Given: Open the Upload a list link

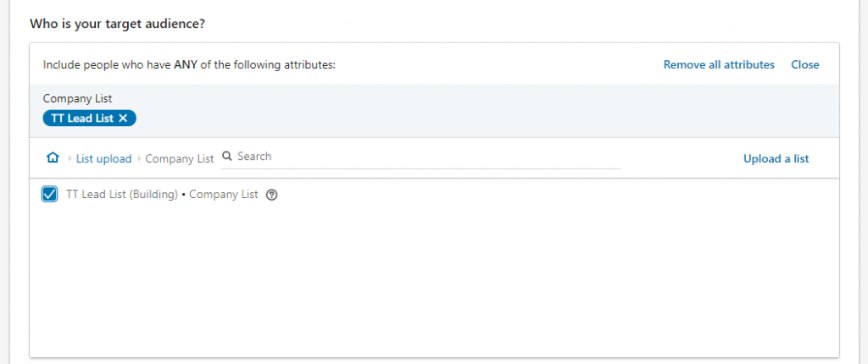Looking at the screenshot, I should click(x=776, y=159).
